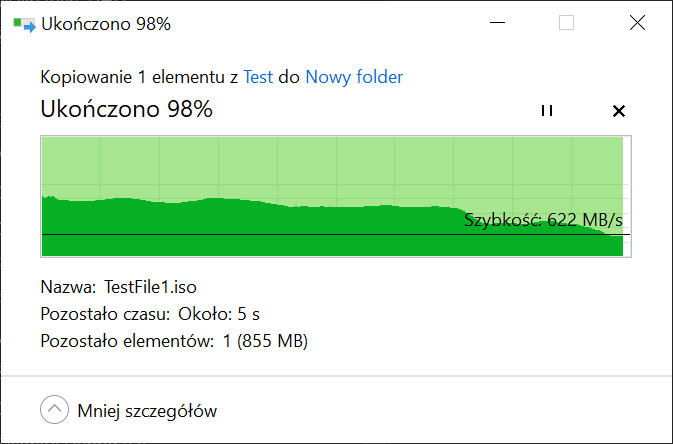Image resolution: width=673 pixels, height=444 pixels.
Task: Close the copy progress window
Action: pyautogui.click(x=637, y=23)
